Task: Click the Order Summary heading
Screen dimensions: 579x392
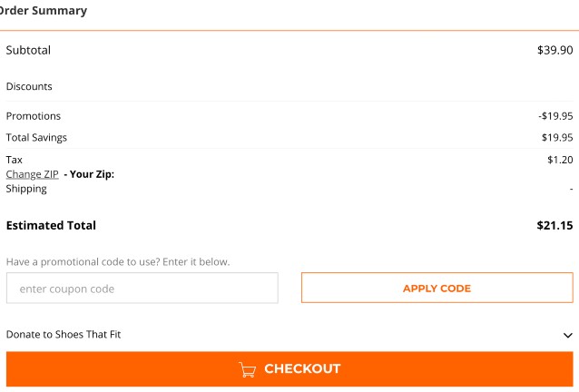Action: [44, 11]
